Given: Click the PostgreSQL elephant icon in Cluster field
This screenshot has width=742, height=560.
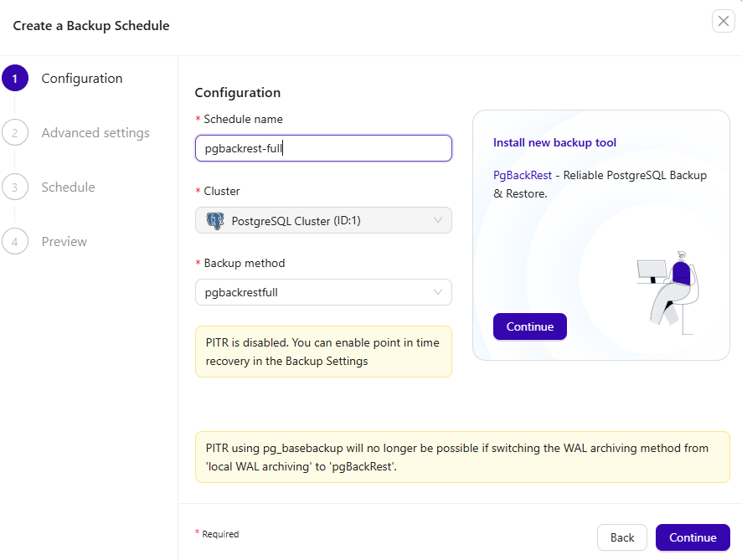Looking at the screenshot, I should coord(215,221).
